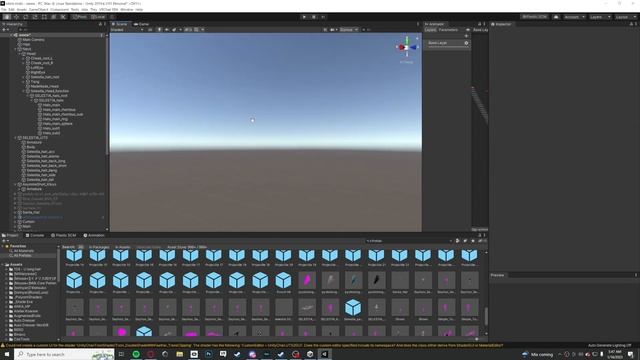The height and width of the screenshot is (360, 640).
Task: Select All Materials favorite
Action: click(23, 251)
